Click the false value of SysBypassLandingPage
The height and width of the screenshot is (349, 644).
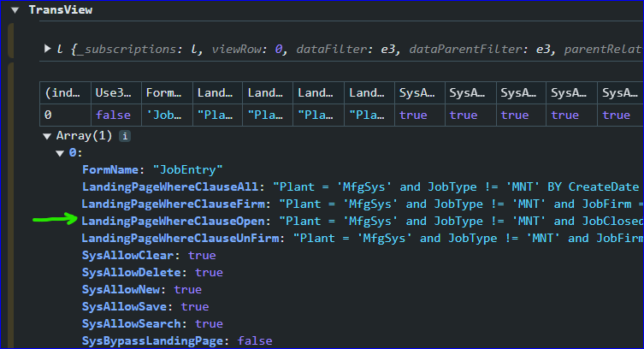coord(255,341)
